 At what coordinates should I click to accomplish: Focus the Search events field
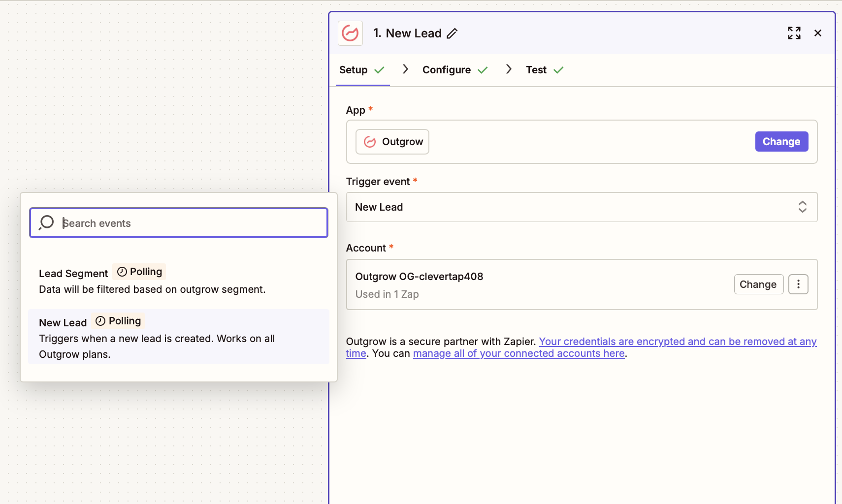[179, 223]
